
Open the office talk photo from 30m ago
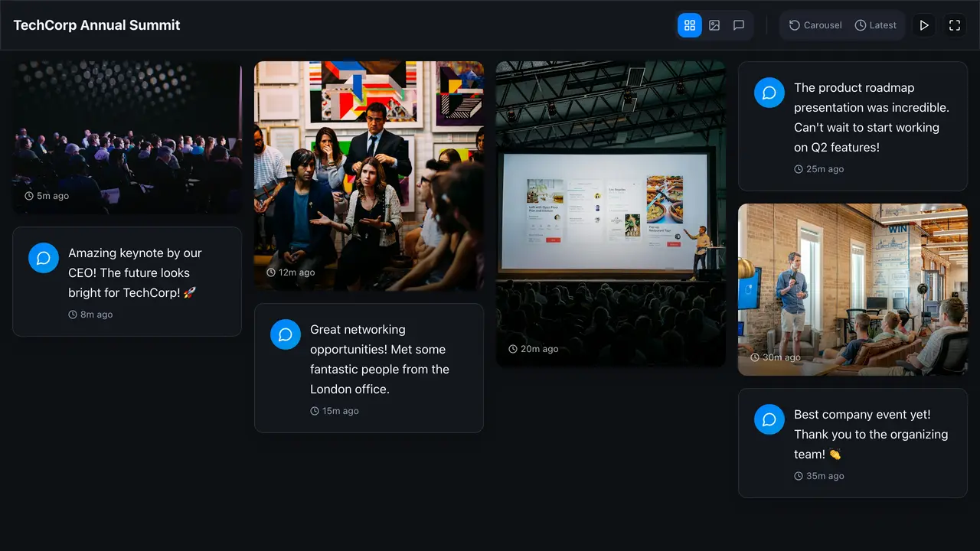click(x=853, y=289)
